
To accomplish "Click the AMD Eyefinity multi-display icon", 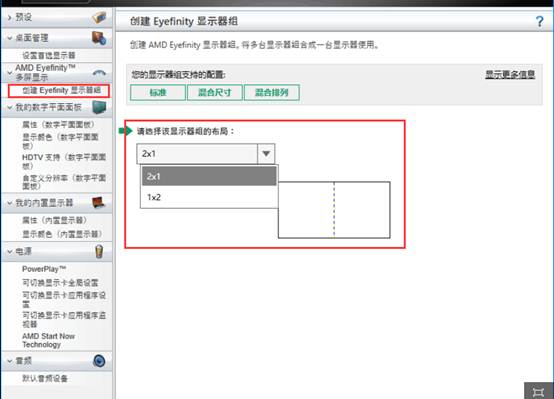I will pos(99,73).
